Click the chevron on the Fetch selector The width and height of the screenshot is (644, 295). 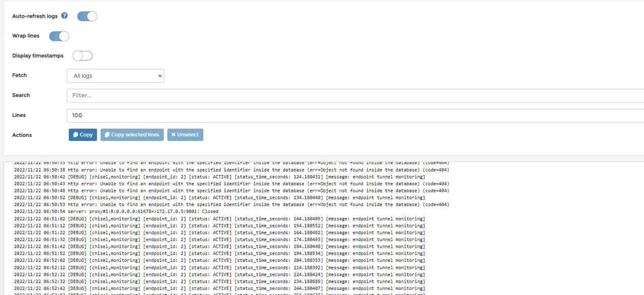tap(159, 76)
